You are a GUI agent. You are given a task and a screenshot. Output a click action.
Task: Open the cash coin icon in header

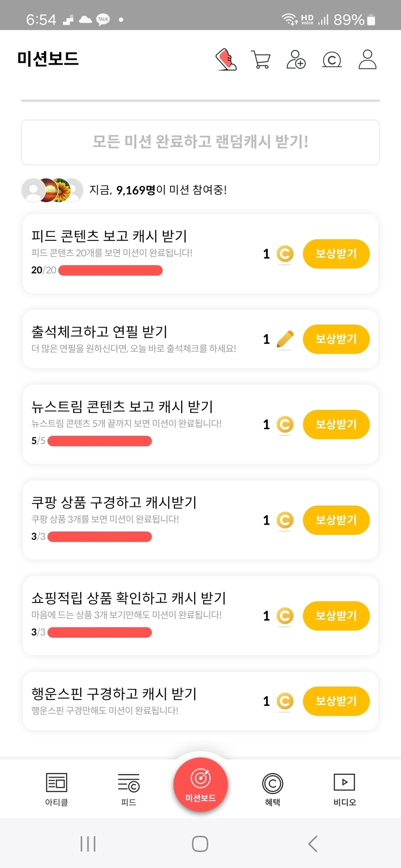pyautogui.click(x=331, y=60)
